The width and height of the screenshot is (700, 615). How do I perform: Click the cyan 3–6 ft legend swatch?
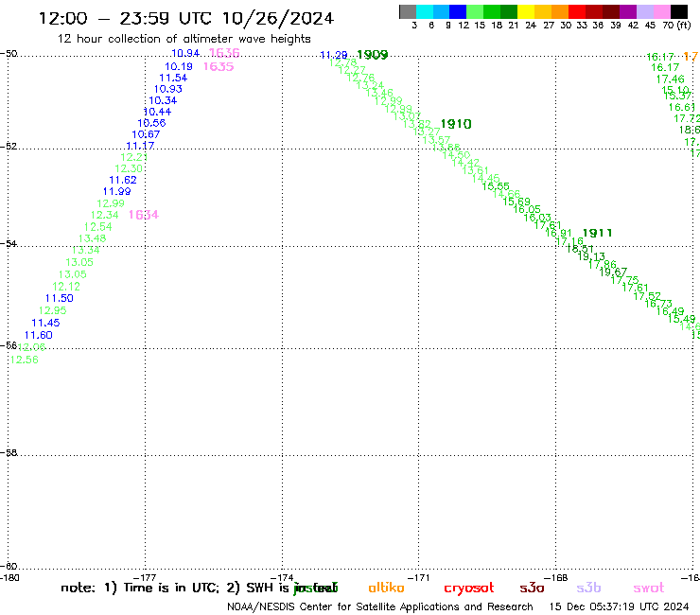click(425, 11)
